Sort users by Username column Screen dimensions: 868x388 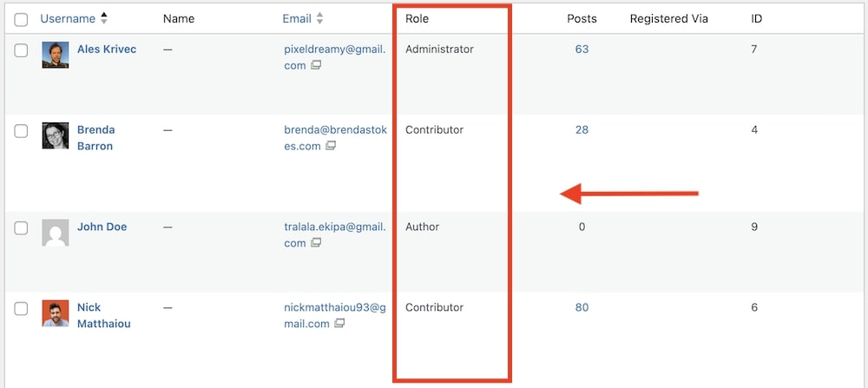[x=68, y=18]
